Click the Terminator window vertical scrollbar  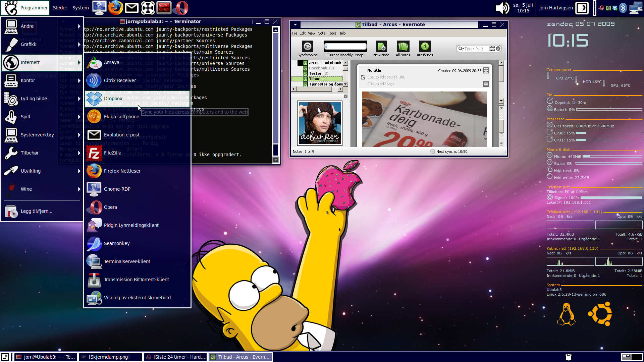pos(276,95)
